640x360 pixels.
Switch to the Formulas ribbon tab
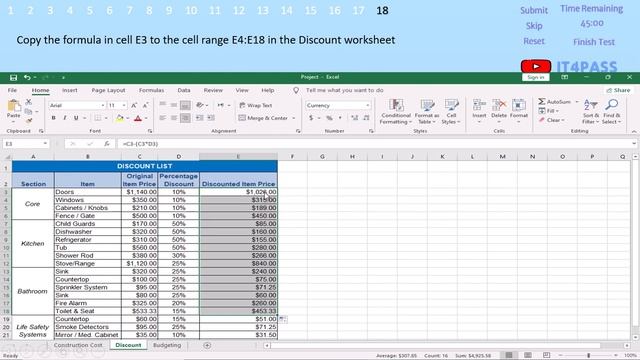(x=151, y=90)
